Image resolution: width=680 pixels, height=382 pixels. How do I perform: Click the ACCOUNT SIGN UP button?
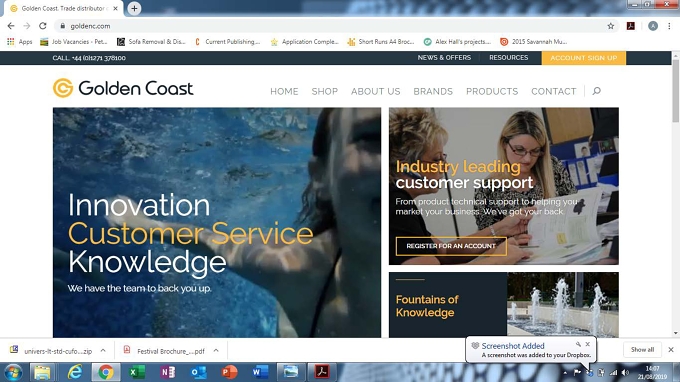[x=584, y=58]
